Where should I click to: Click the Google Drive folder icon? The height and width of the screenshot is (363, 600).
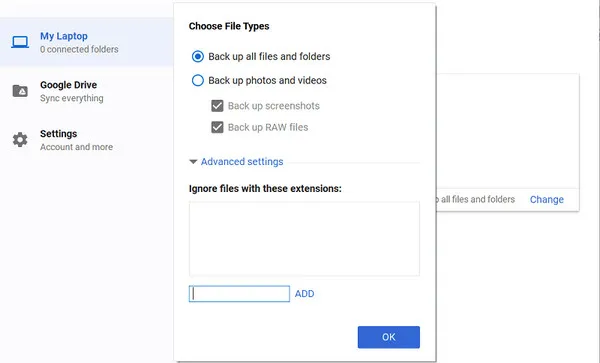[20, 91]
